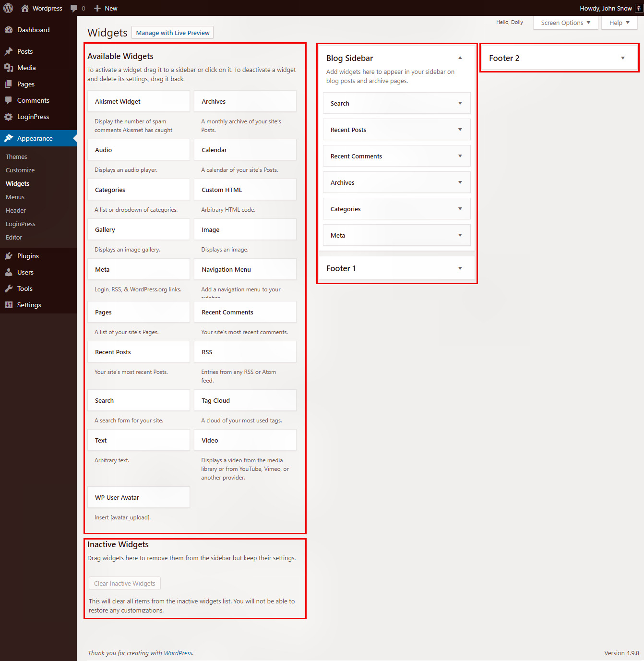Select the Audio available widget
644x661 pixels.
139,150
